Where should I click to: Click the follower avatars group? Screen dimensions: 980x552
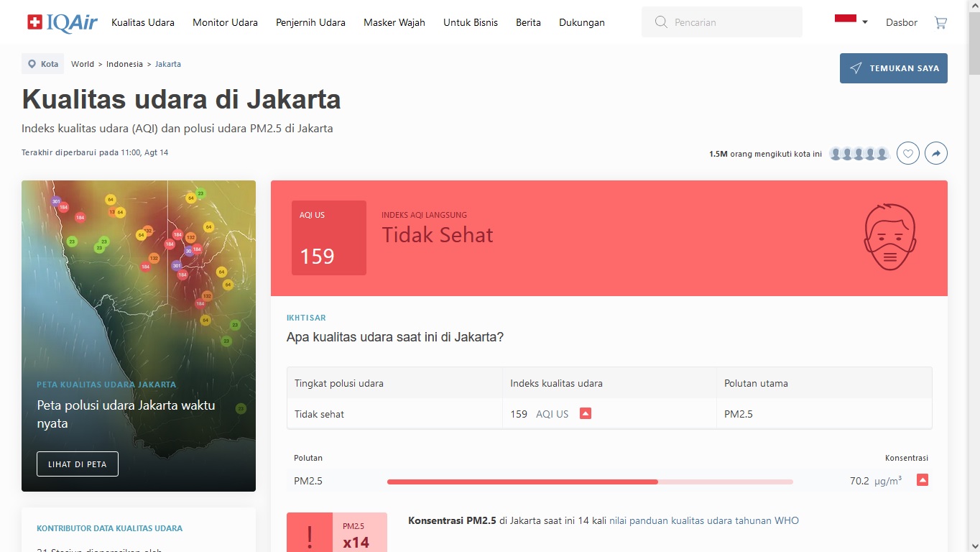[859, 154]
